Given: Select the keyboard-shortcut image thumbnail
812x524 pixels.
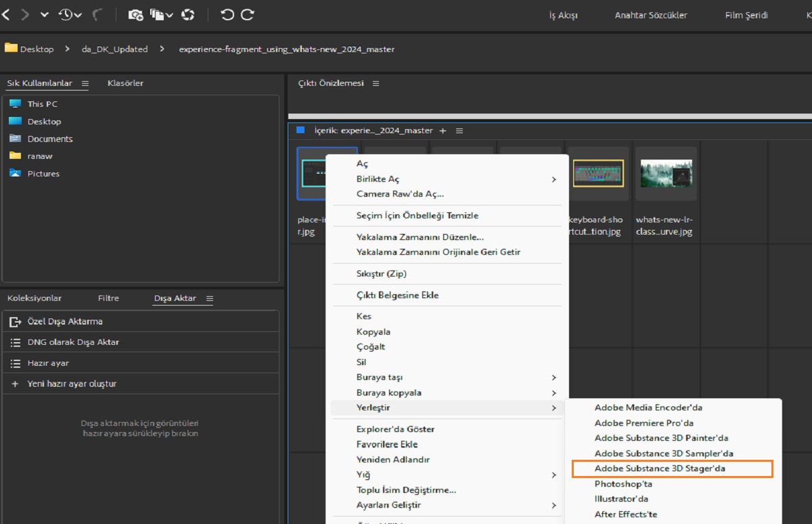Looking at the screenshot, I should click(598, 173).
